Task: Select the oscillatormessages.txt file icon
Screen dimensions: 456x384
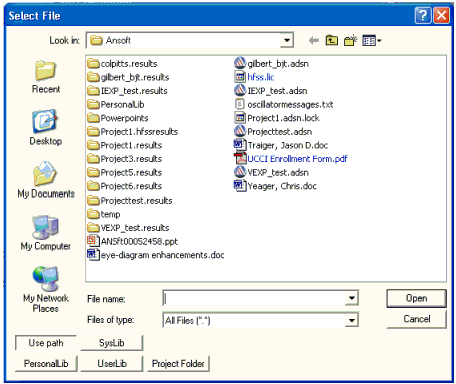Action: 240,104
